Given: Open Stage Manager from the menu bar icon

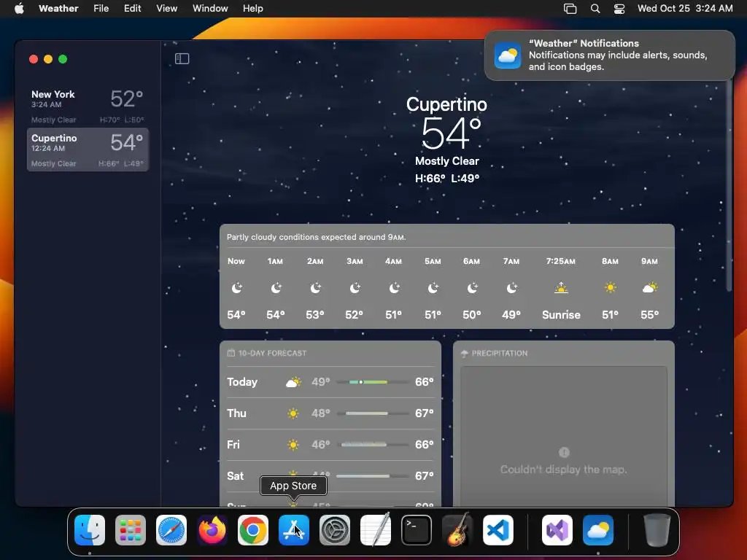Looking at the screenshot, I should tap(570, 9).
